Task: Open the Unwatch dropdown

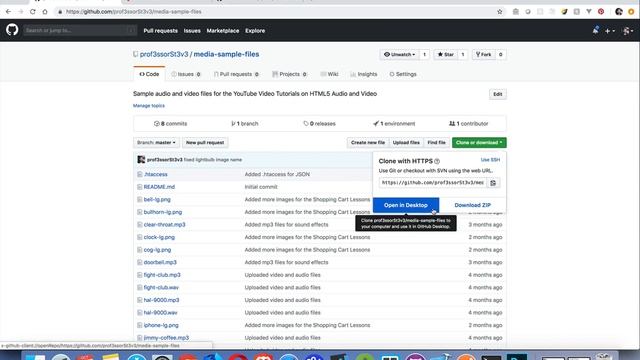Action: pyautogui.click(x=399, y=54)
